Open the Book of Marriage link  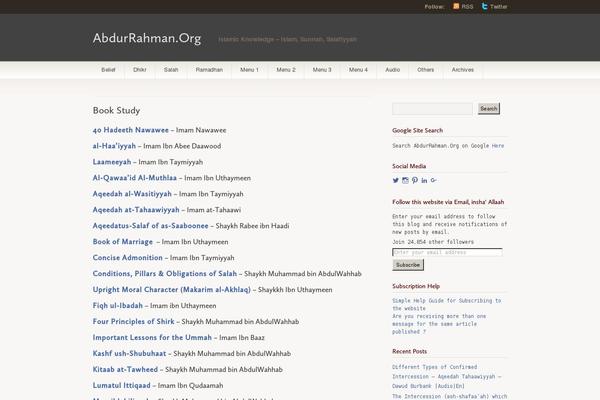[x=123, y=242]
